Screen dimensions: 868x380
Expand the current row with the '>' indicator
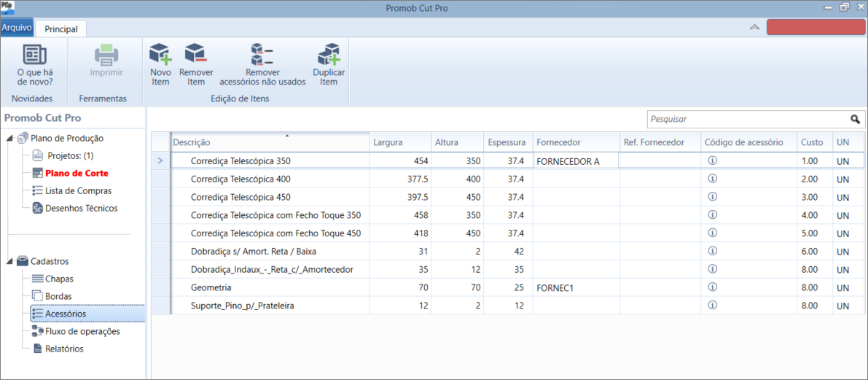pos(160,161)
